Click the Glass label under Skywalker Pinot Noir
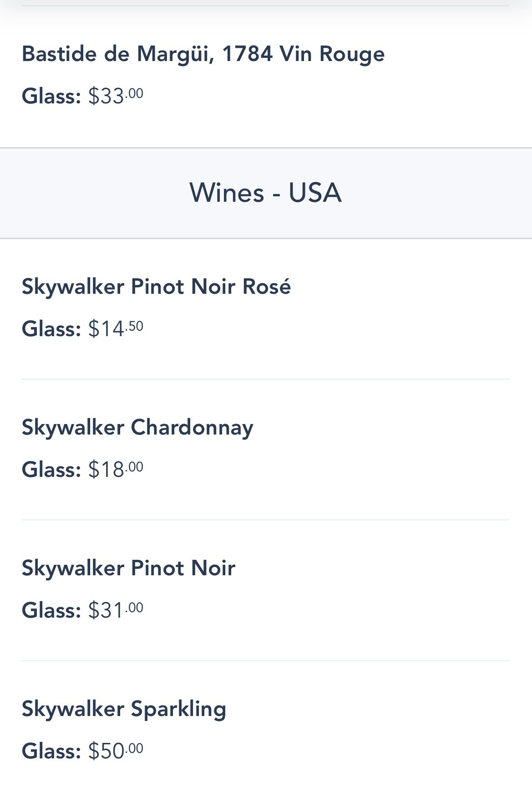532x798 pixels. (x=51, y=610)
